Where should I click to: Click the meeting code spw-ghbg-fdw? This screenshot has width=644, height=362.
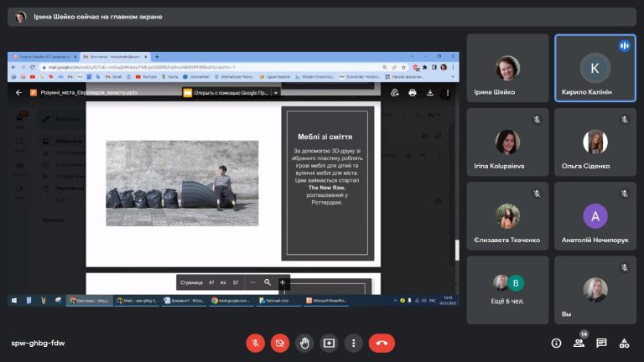[x=38, y=343]
